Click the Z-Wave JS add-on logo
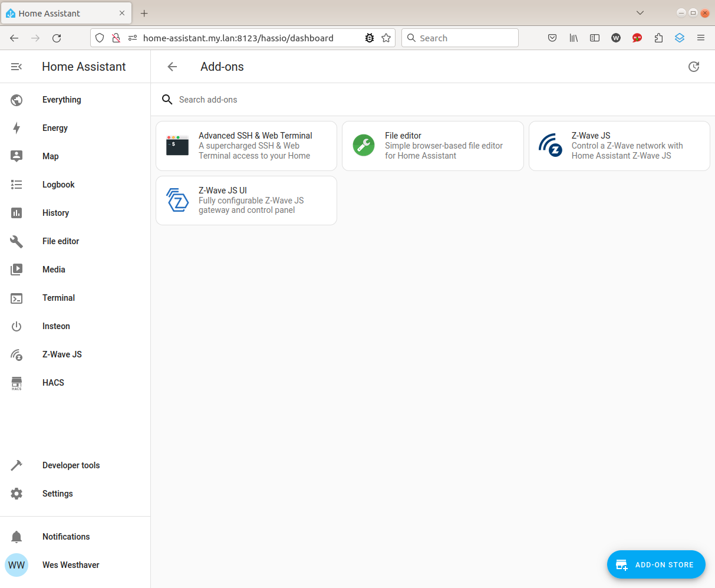Screen dimensions: 715x588 click(551, 146)
